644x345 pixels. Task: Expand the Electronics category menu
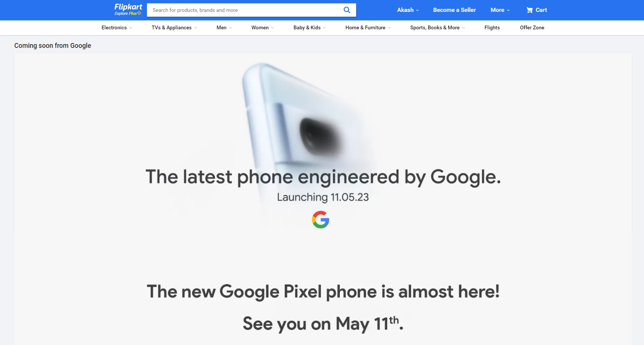point(117,27)
